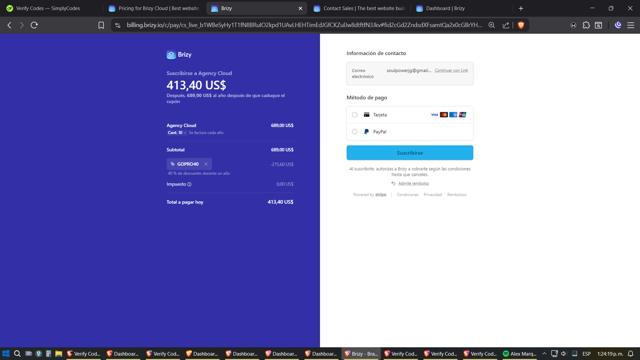Click the 'Agency Cloud' line item

[x=181, y=125]
